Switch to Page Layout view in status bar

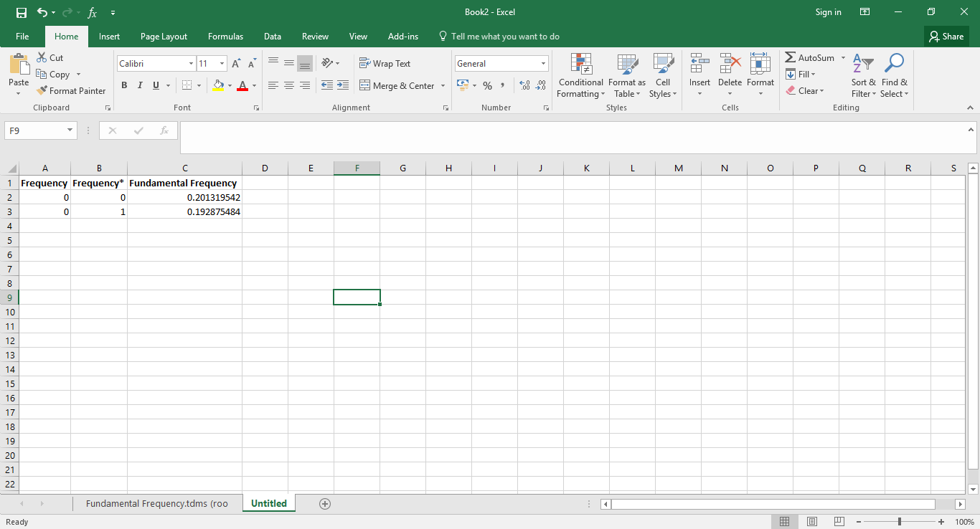pyautogui.click(x=812, y=522)
